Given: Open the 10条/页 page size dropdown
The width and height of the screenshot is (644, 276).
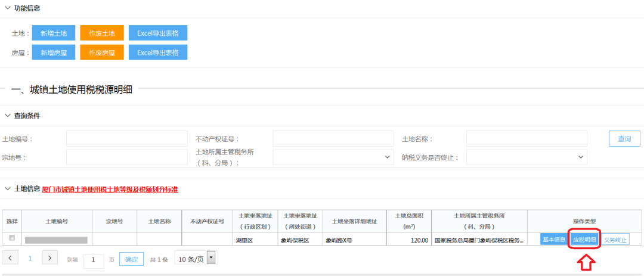Looking at the screenshot, I should pos(194,259).
